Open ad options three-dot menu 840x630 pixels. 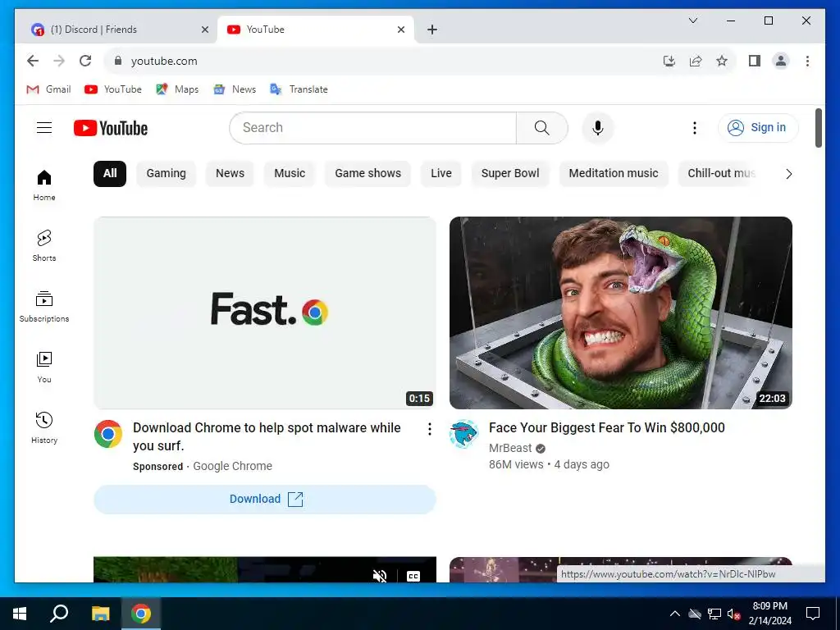pyautogui.click(x=429, y=428)
